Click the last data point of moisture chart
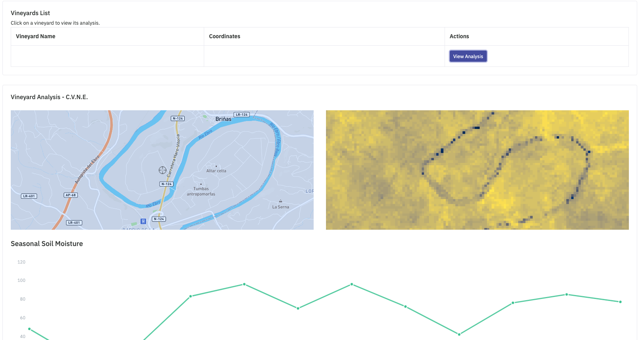This screenshot has width=644, height=340. [x=620, y=302]
